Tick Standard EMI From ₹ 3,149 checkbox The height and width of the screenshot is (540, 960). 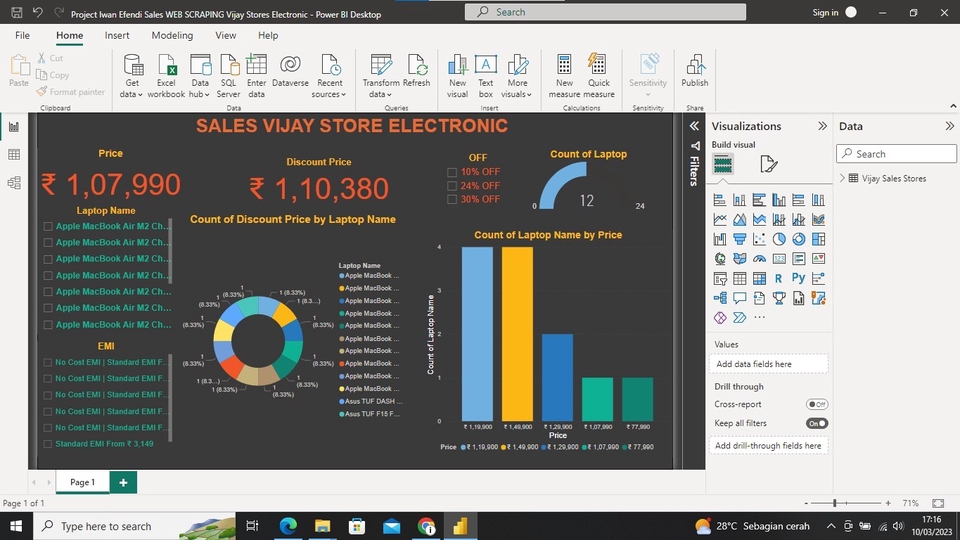[x=48, y=444]
